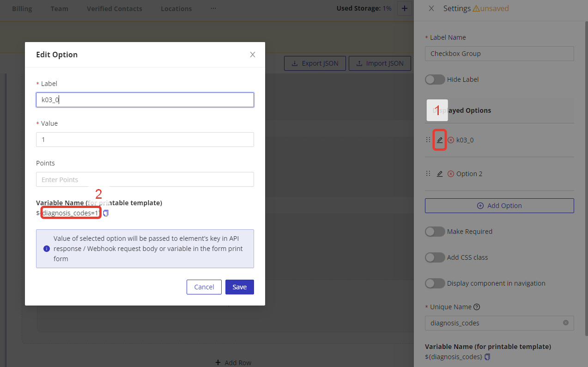Clear the Unique Name field
The height and width of the screenshot is (367, 588).
pyautogui.click(x=565, y=323)
